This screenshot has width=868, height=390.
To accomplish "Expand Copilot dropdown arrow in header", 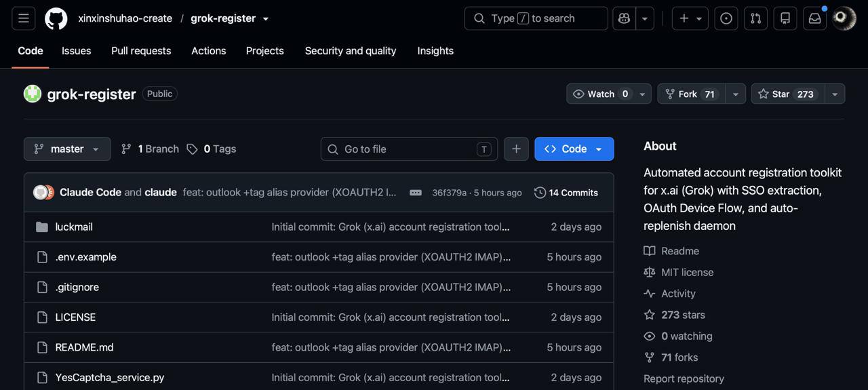I will [x=645, y=18].
